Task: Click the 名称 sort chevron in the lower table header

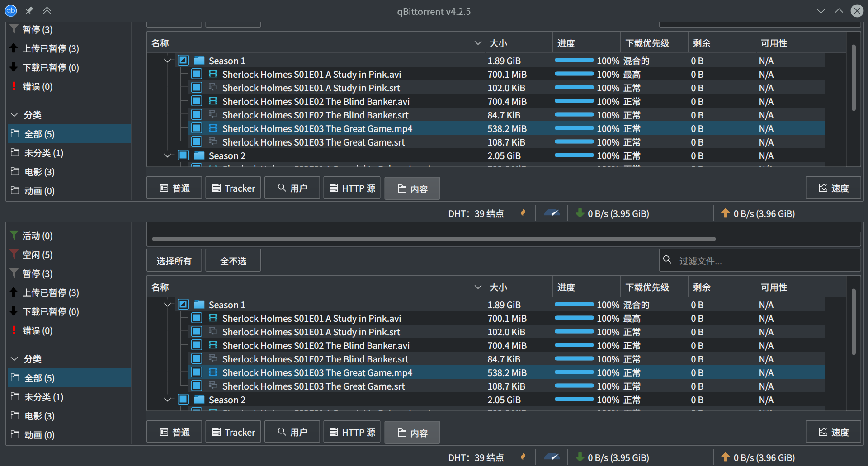Action: [478, 287]
